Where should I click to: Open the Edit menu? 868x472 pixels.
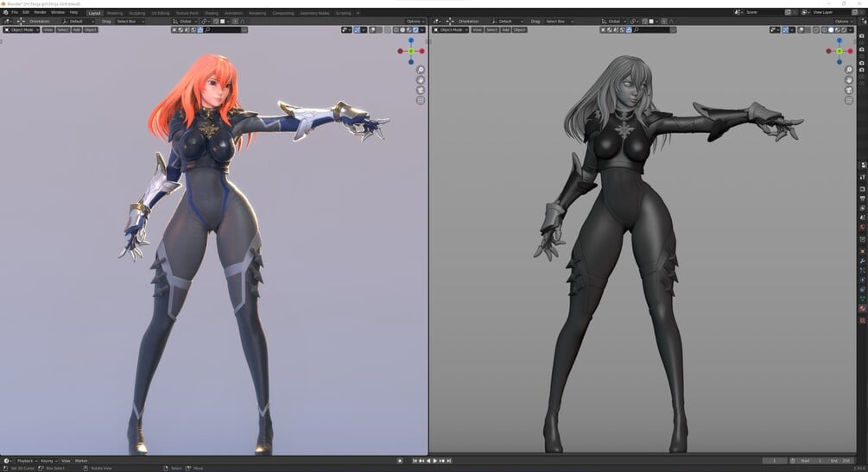click(x=26, y=12)
